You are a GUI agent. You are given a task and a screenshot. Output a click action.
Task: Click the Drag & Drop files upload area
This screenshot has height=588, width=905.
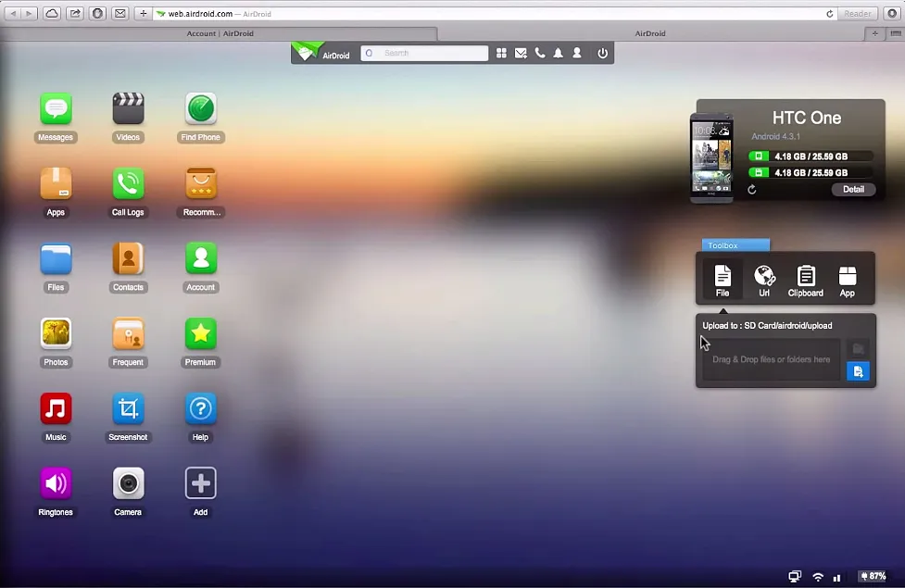771,359
